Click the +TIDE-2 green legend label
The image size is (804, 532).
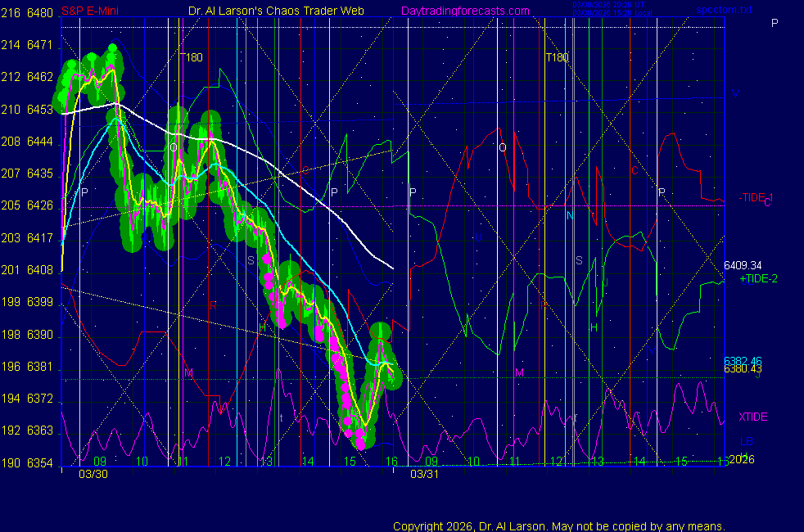[758, 279]
